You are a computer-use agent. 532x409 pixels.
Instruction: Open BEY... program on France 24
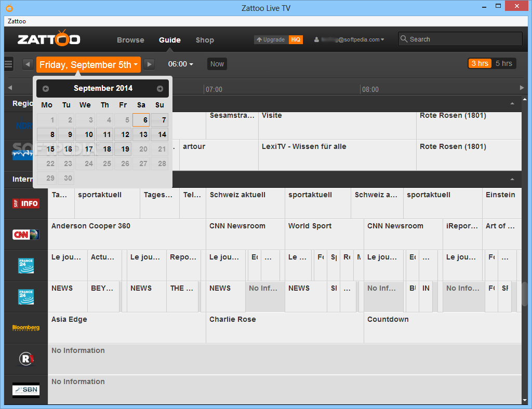coord(103,296)
